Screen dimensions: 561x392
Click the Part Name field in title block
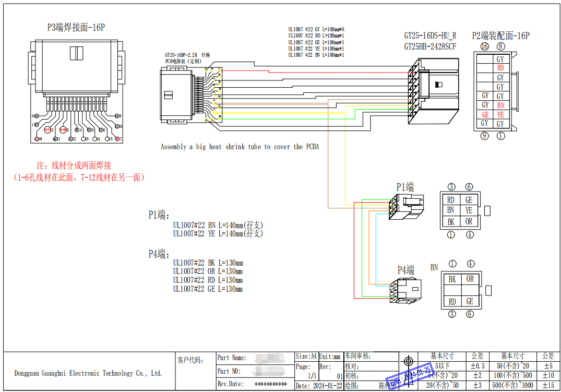click(255, 358)
